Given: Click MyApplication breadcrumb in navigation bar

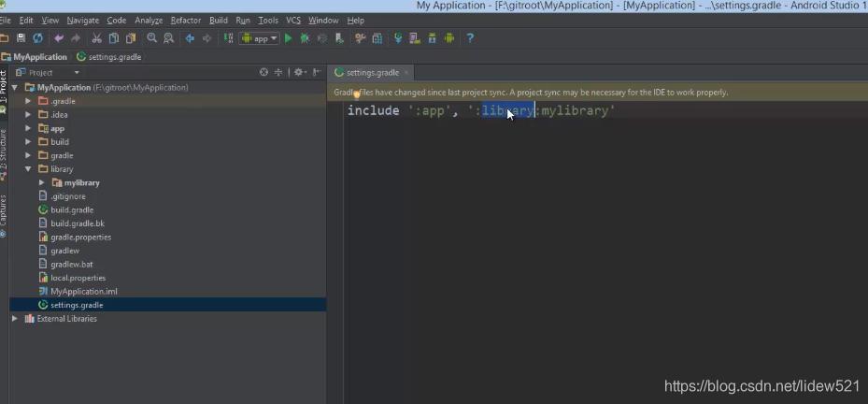Looking at the screenshot, I should (35, 57).
